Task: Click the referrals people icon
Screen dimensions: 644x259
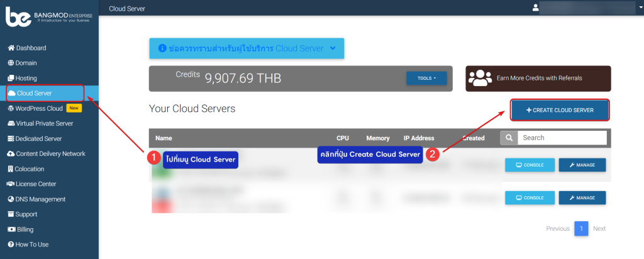Action: (480, 79)
